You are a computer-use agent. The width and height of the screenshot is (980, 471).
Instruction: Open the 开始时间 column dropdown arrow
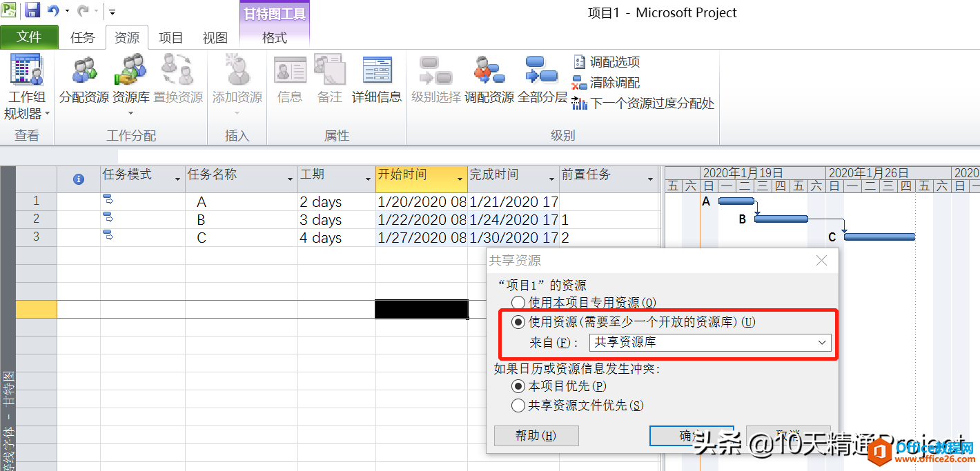click(460, 180)
